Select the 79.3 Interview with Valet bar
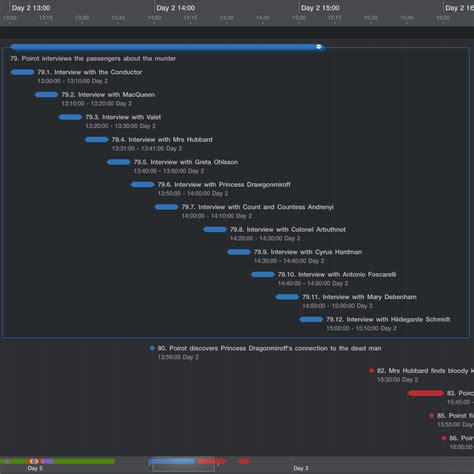 point(70,117)
